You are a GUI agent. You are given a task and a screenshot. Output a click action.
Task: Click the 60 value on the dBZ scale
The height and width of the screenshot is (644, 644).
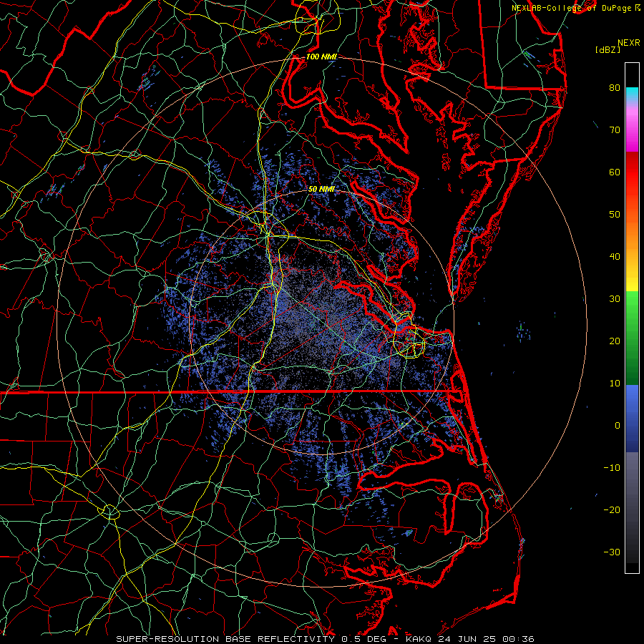615,172
